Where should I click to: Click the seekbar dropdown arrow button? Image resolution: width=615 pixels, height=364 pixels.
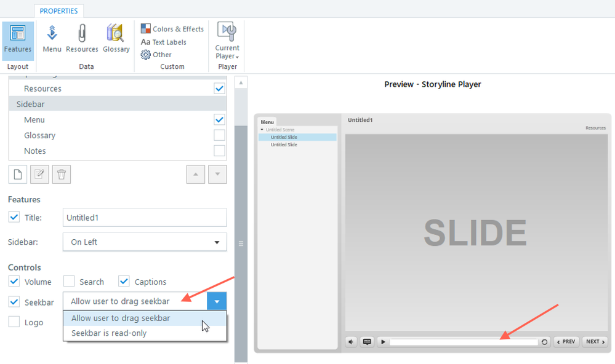(217, 301)
